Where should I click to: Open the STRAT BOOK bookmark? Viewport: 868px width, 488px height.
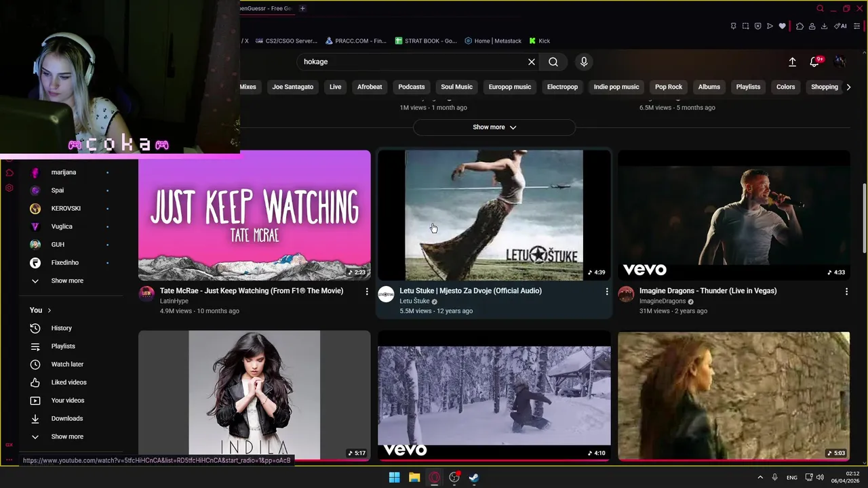(x=426, y=41)
